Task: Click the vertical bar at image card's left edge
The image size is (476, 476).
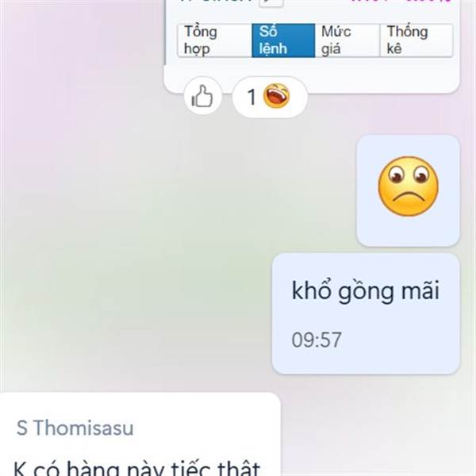Action: 165,32
